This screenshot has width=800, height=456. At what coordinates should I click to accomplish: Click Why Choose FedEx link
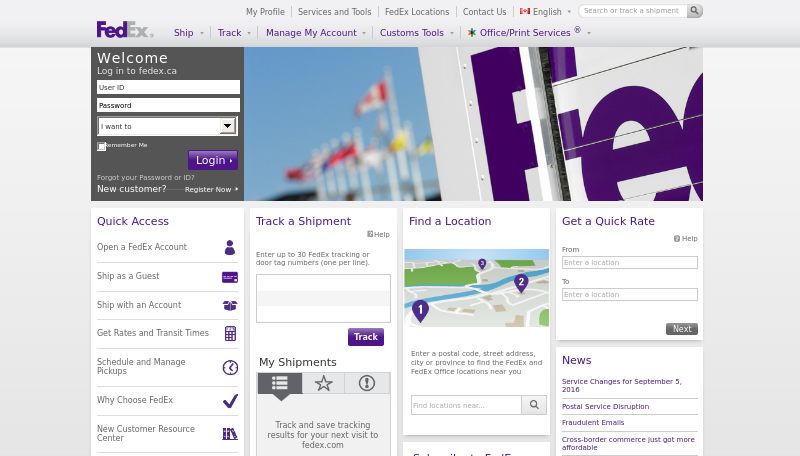(135, 400)
